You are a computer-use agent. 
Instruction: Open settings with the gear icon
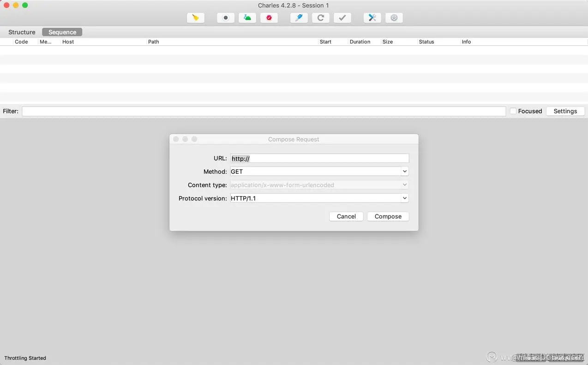coord(394,18)
